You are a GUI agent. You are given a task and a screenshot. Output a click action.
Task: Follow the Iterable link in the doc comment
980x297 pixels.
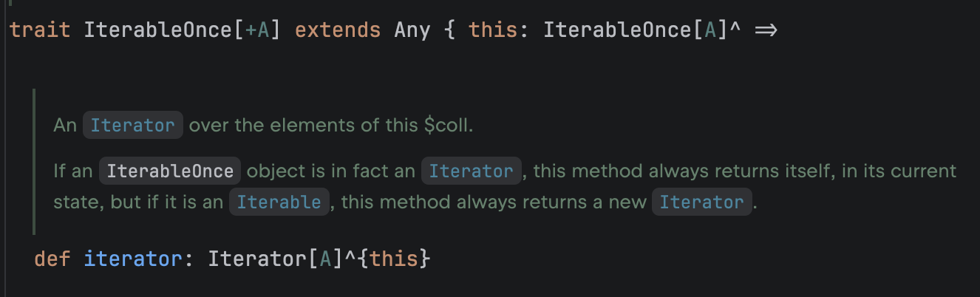tap(278, 202)
